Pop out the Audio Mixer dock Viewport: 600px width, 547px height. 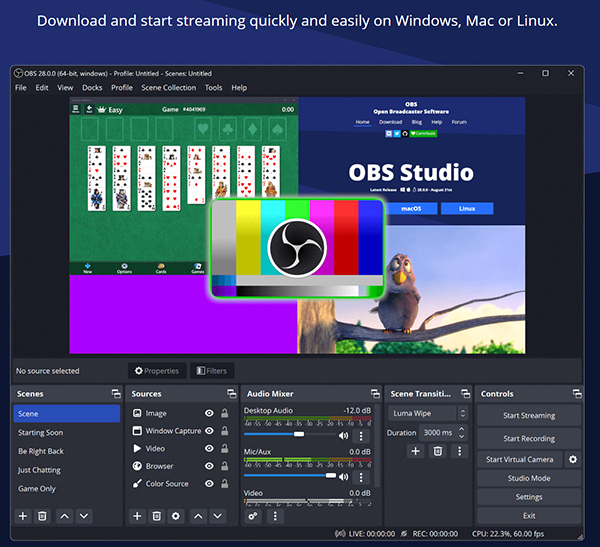(375, 394)
